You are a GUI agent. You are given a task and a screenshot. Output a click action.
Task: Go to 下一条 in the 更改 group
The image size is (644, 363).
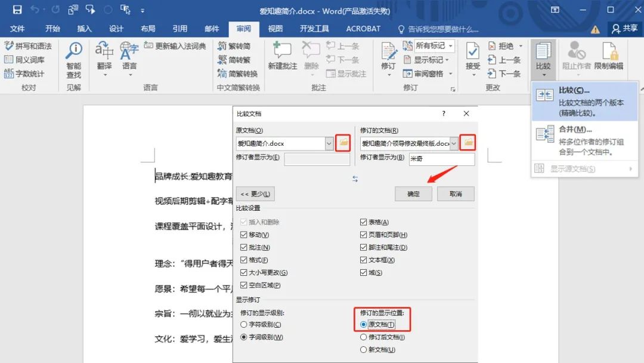point(504,73)
